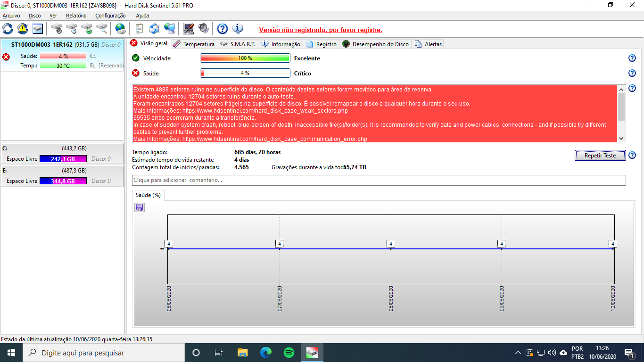
Task: Click the disk with magnifying glass icon
Action: pyautogui.click(x=102, y=29)
